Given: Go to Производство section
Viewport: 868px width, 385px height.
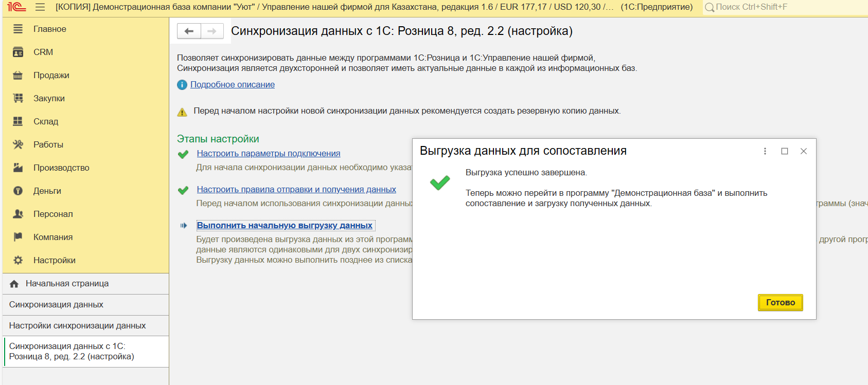Looking at the screenshot, I should 61,168.
